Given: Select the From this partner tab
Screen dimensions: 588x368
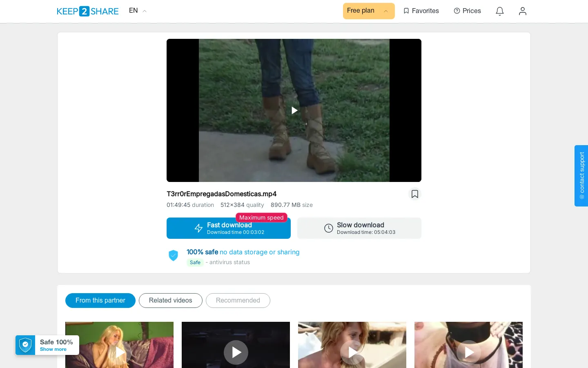Looking at the screenshot, I should coord(100,301).
